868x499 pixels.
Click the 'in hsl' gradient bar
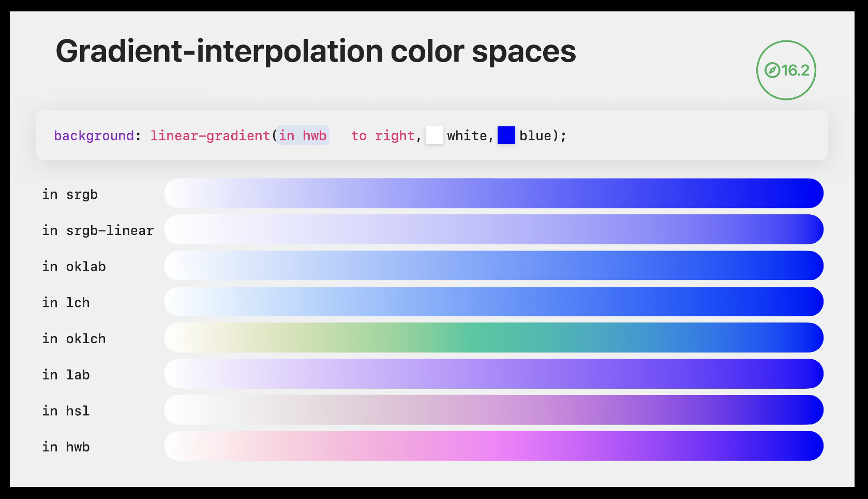point(494,410)
